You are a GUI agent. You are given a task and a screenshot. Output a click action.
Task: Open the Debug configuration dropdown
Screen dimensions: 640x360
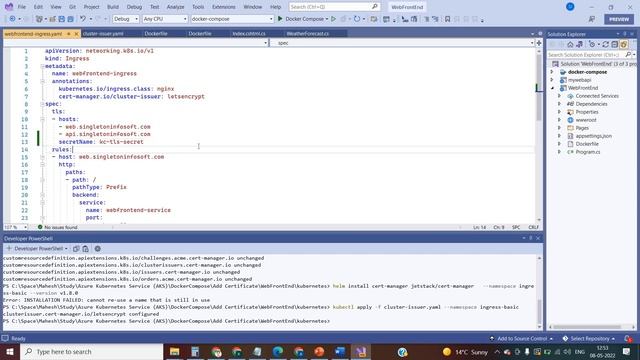[126, 19]
